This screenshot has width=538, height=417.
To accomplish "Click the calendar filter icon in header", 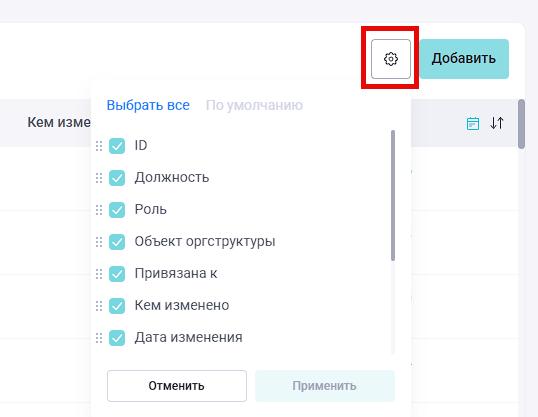I will [473, 123].
